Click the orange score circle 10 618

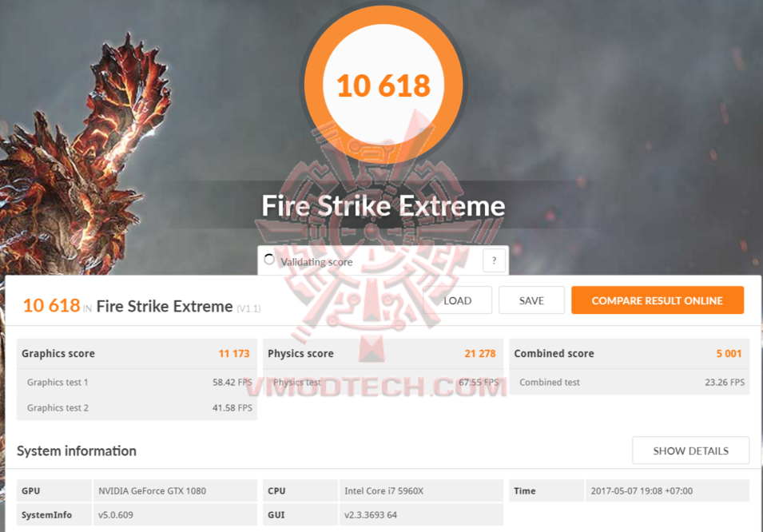383,85
